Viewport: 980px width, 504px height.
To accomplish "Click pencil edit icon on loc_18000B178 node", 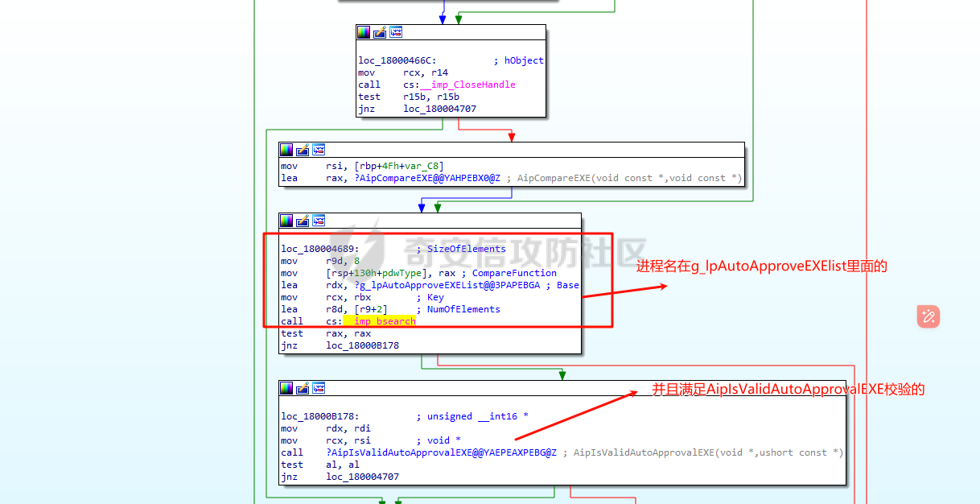I will pyautogui.click(x=303, y=388).
